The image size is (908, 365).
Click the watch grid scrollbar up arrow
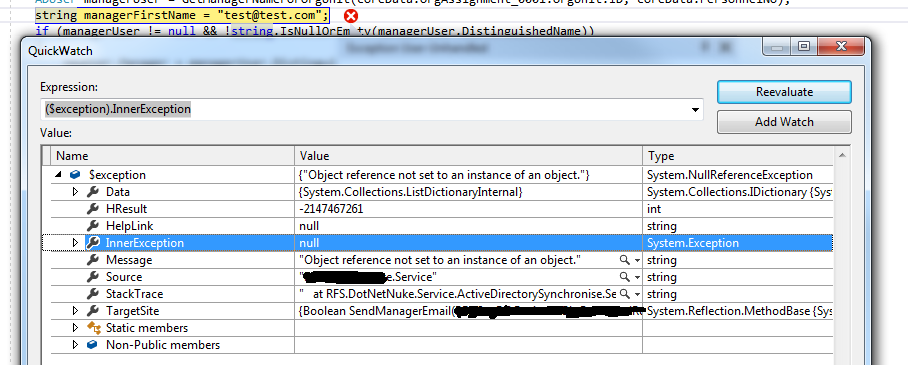pos(843,154)
